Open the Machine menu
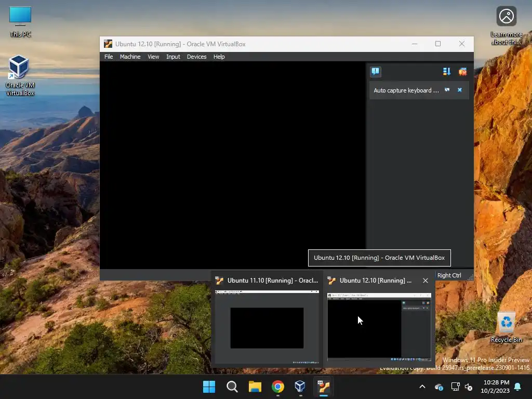Screen dimensions: 532x399 130,57
